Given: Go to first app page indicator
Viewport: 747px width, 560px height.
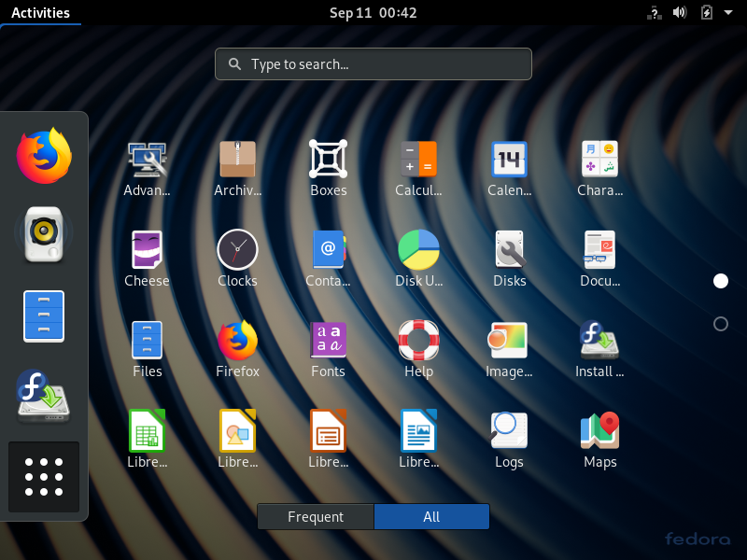Looking at the screenshot, I should pos(720,281).
